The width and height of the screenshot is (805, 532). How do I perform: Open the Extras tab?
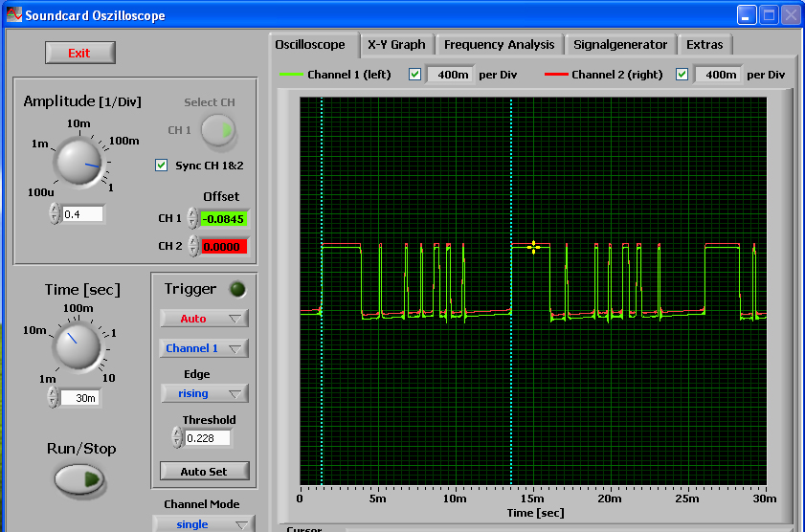[x=704, y=45]
